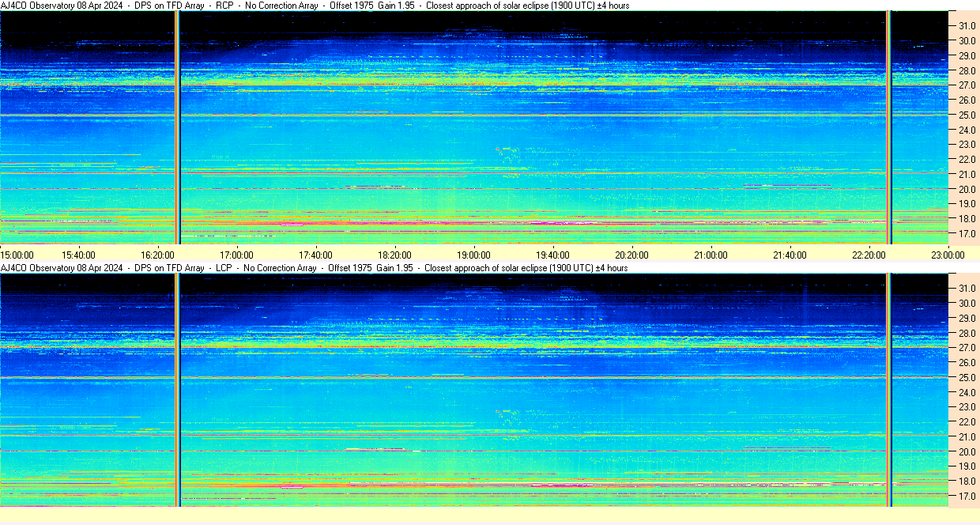Screen dimensions: 980x525
Task: Click the RCP spectrogram title text
Action: [x=315, y=6]
